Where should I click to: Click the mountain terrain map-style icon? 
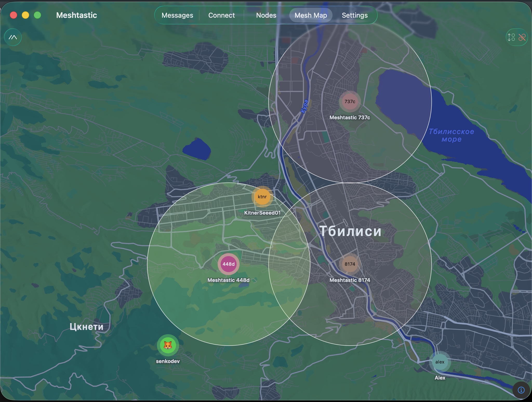coord(13,37)
